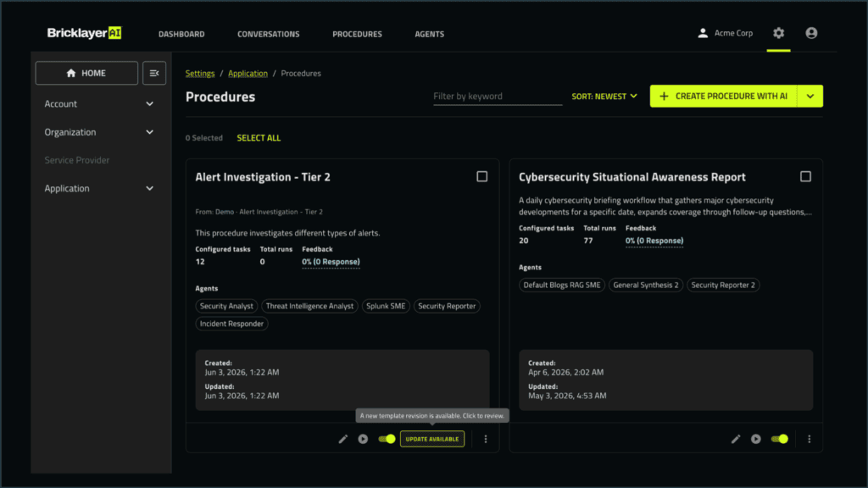Screen dimensions: 868x488
Task: Open the Conversations tab
Action: tap(269, 34)
